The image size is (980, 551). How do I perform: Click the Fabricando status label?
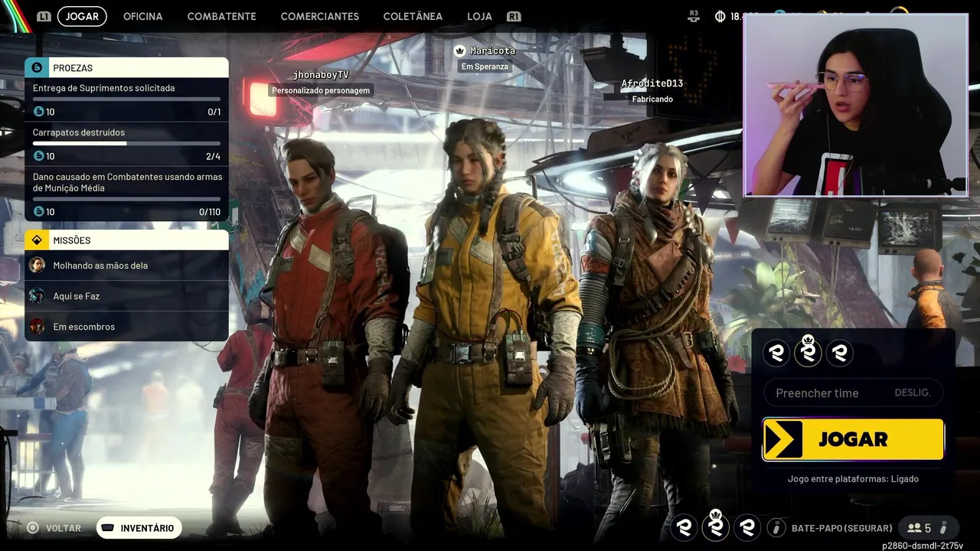[x=652, y=99]
